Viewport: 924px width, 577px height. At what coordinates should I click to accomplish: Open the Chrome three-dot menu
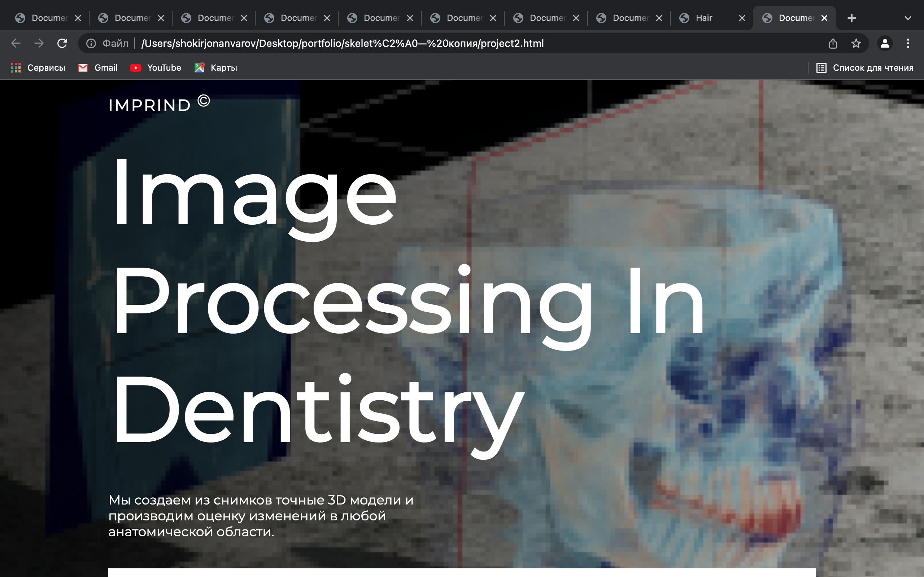pyautogui.click(x=908, y=44)
